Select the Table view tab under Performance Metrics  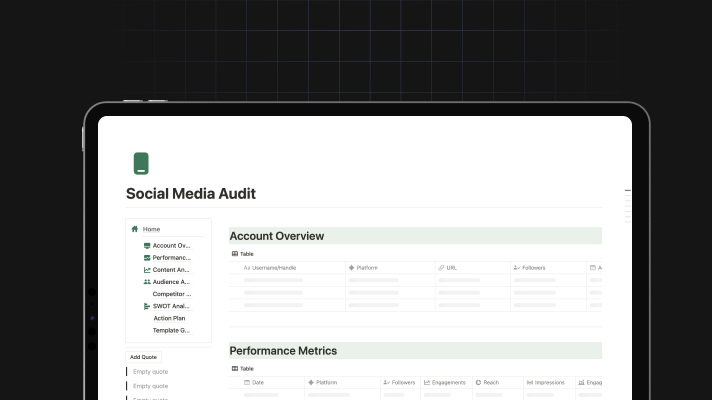coord(243,368)
